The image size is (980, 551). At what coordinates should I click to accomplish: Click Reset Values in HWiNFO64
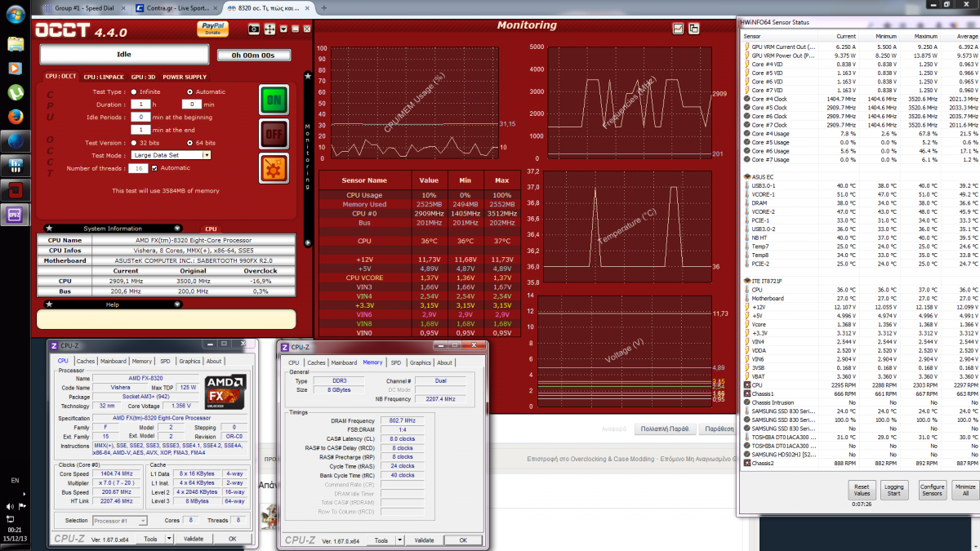point(861,490)
